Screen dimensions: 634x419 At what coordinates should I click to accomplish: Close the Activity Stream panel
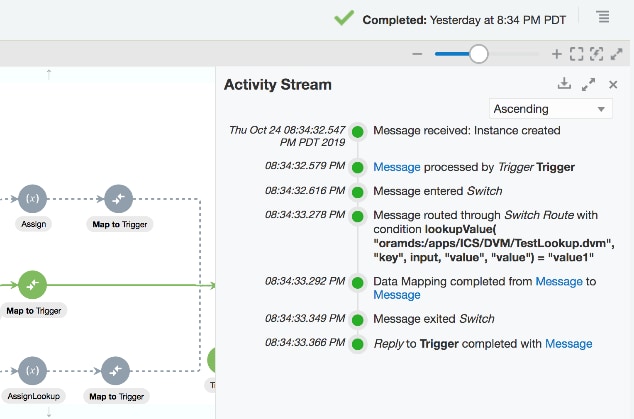tap(613, 85)
